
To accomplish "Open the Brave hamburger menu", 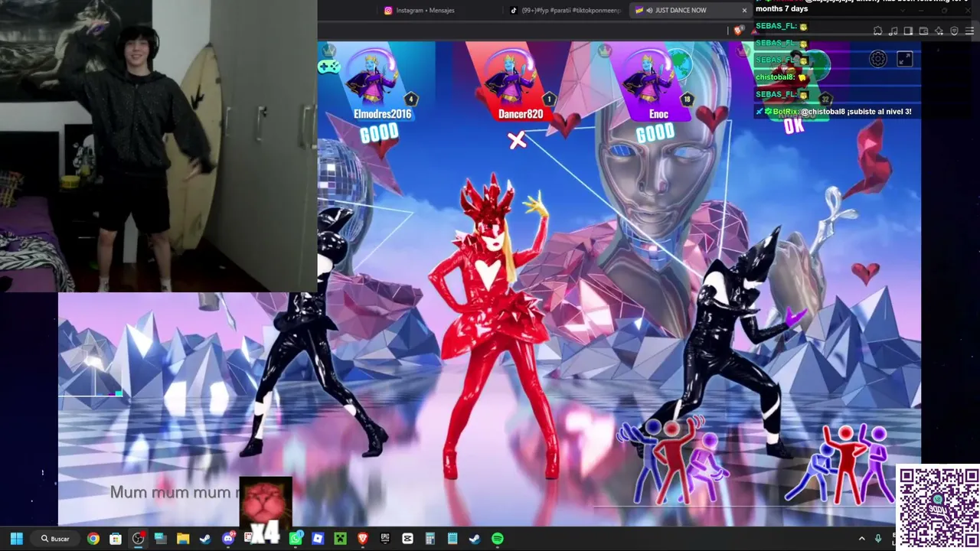I will tap(970, 31).
